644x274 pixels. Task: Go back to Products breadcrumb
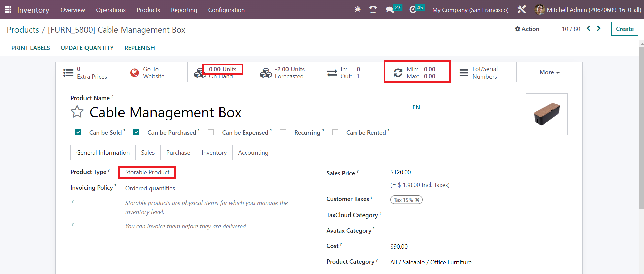click(23, 30)
